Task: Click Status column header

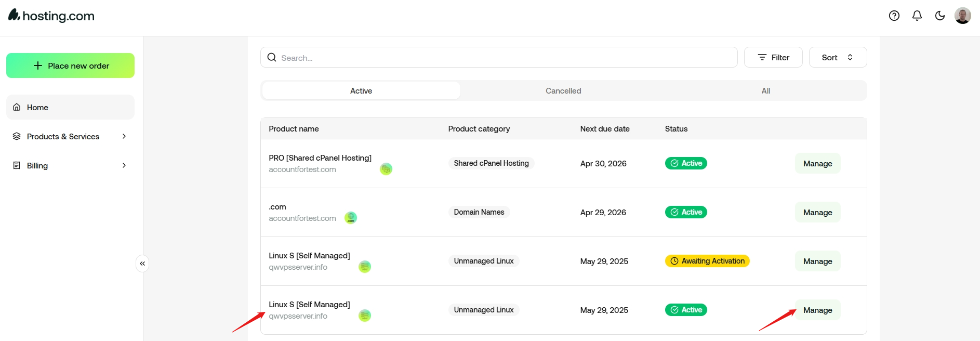Action: tap(676, 128)
